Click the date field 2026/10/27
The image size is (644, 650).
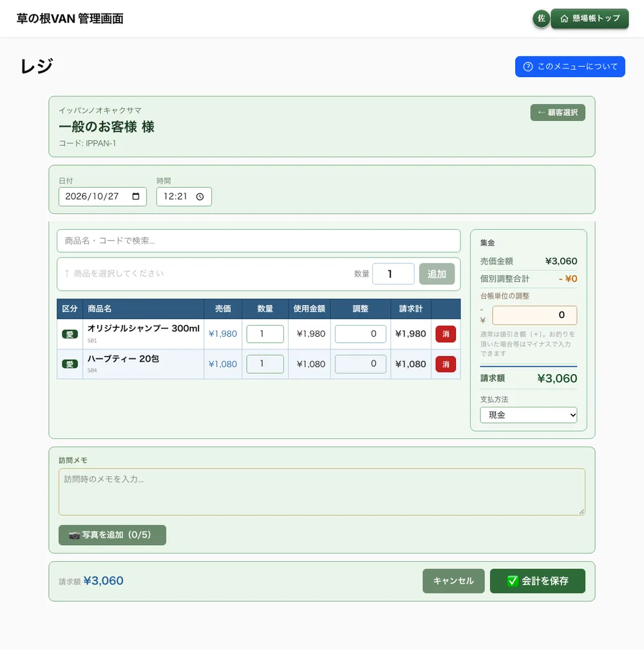[x=102, y=196]
